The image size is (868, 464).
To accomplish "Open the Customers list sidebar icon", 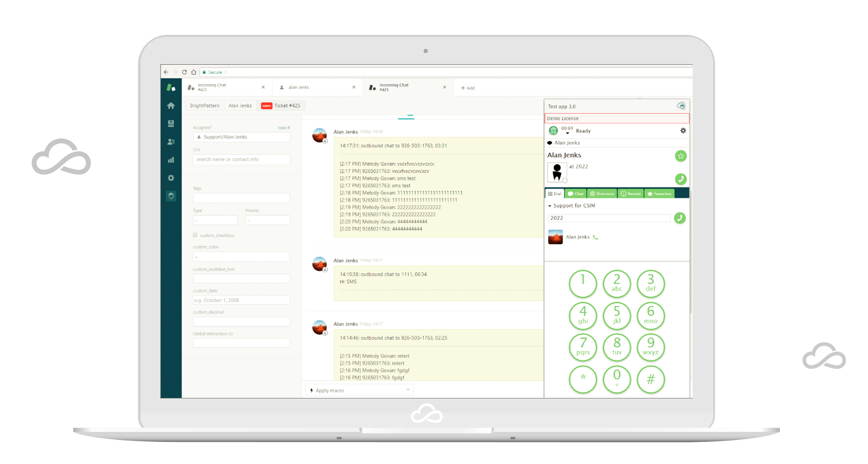I will (x=171, y=142).
